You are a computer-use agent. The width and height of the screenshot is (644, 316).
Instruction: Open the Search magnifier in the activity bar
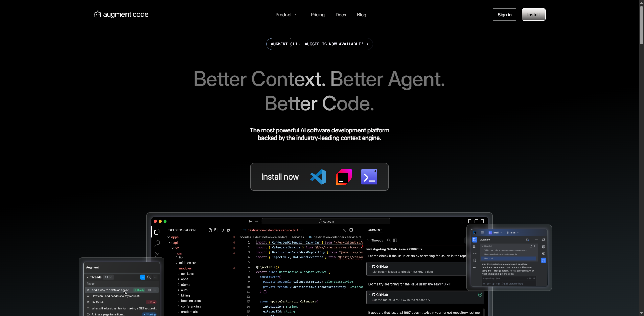point(157,244)
